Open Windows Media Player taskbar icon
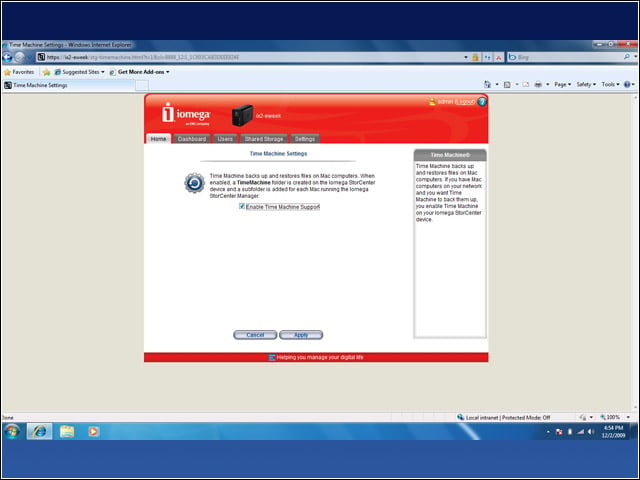Screen dimensions: 640x480 pos(93,431)
